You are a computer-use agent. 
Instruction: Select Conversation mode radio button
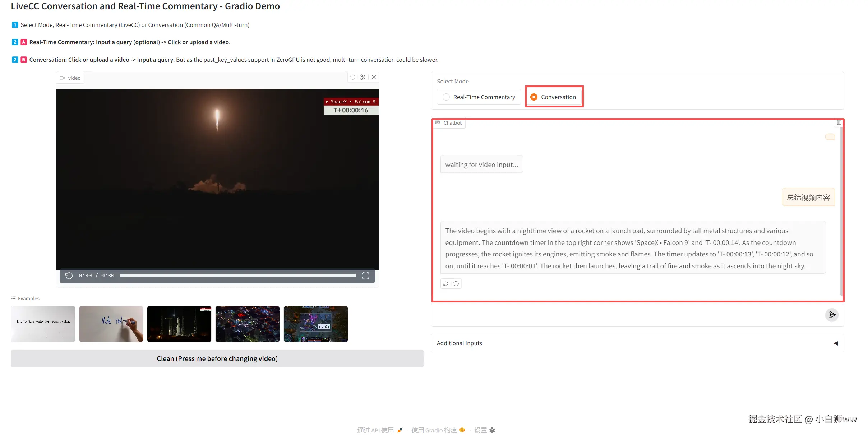pos(534,97)
